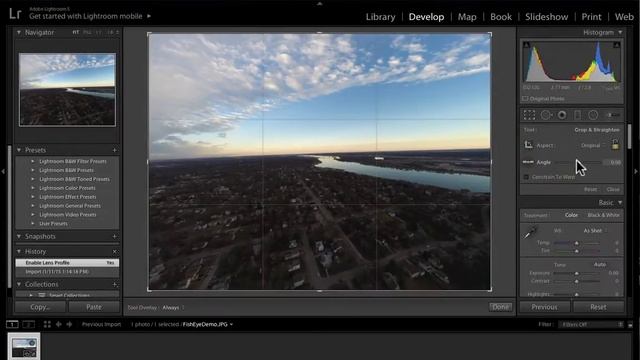Pick the Crop Frame tool beside Aspect
Viewport: 640px width, 360px height.
(x=529, y=145)
